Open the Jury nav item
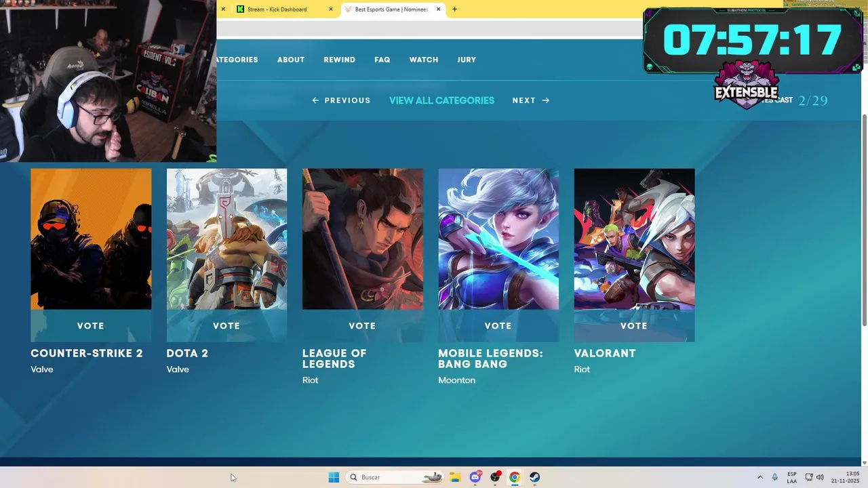This screenshot has width=868, height=488. pos(467,60)
